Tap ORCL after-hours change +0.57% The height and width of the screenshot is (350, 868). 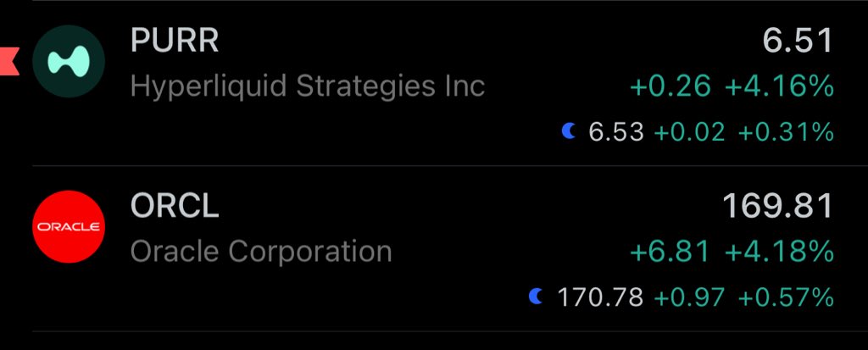point(786,297)
